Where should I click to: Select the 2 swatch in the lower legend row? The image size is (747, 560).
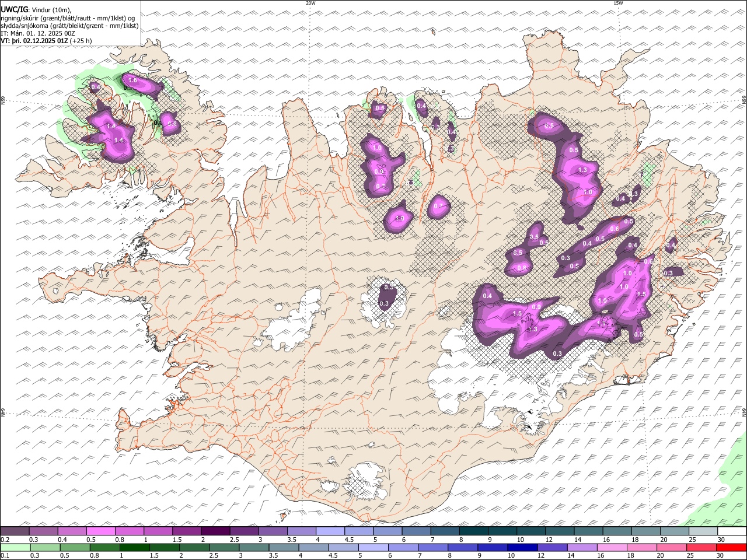[194, 548]
